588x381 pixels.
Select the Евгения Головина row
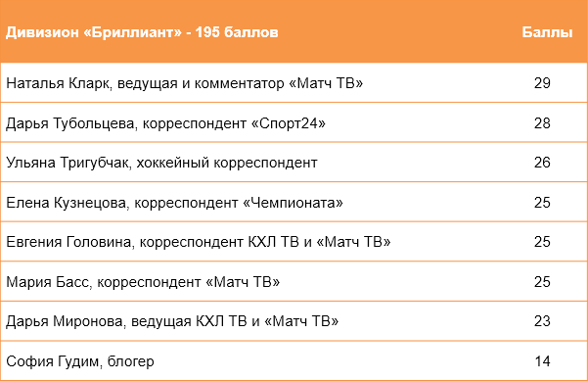[294, 242]
